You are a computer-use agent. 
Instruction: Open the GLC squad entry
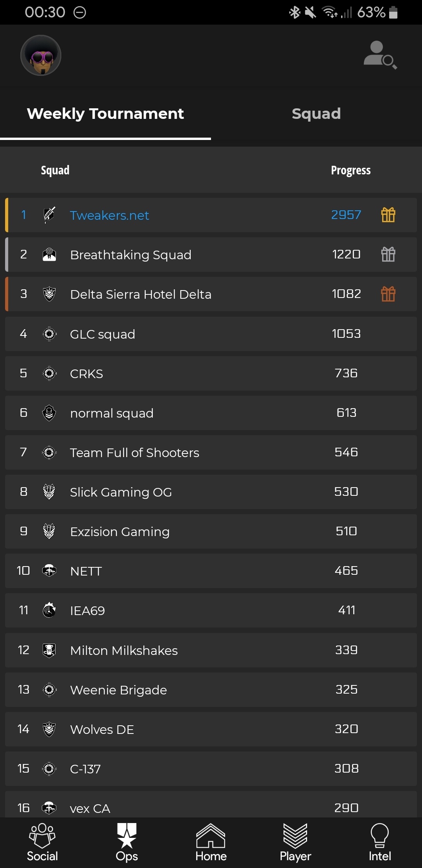point(102,334)
